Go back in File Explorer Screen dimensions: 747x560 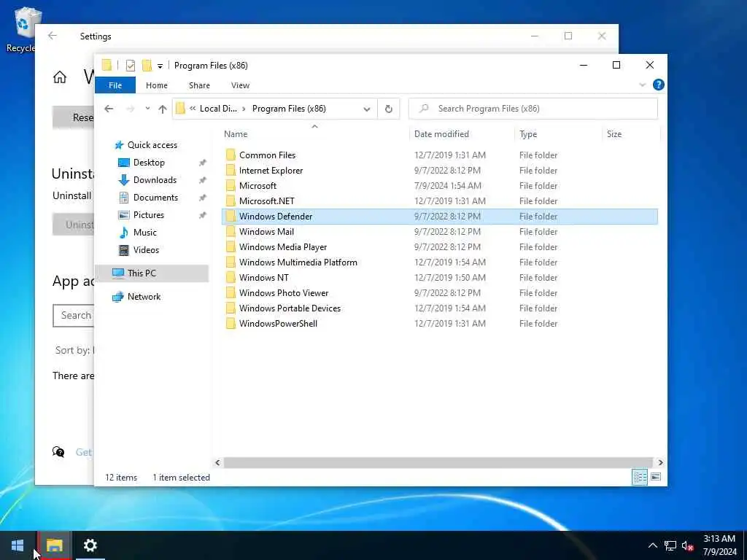109,109
